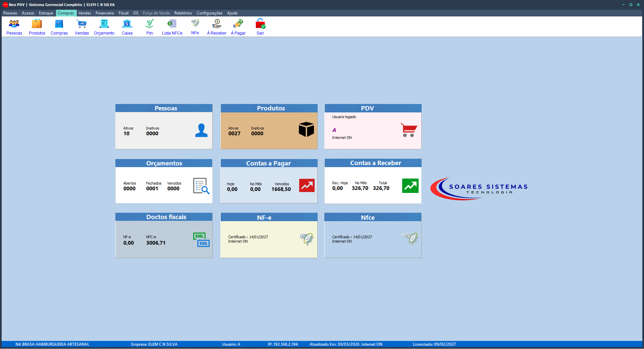Image resolution: width=644 pixels, height=349 pixels.
Task: Open the Orçamento toolbar icon
Action: (x=104, y=27)
